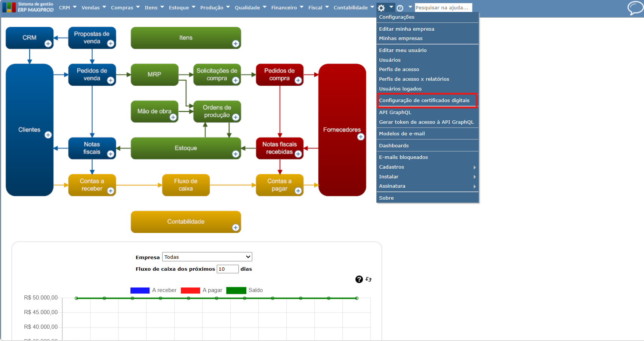Toggle the red A pagar legend swatch

point(190,291)
